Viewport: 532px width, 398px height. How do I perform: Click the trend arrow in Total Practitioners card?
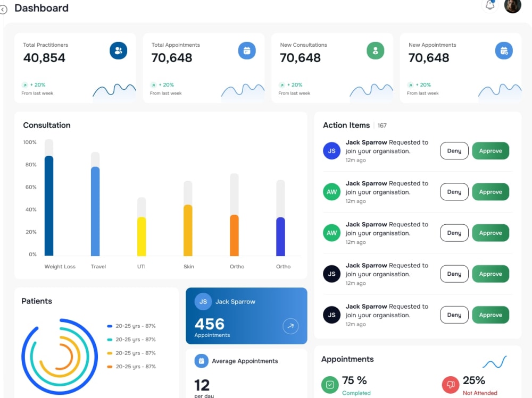click(25, 85)
